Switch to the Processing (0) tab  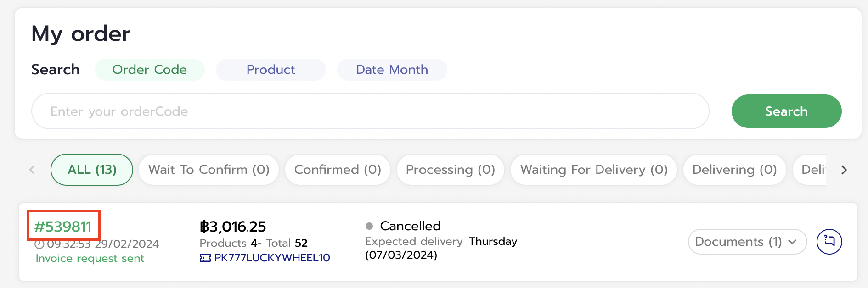[x=451, y=170]
